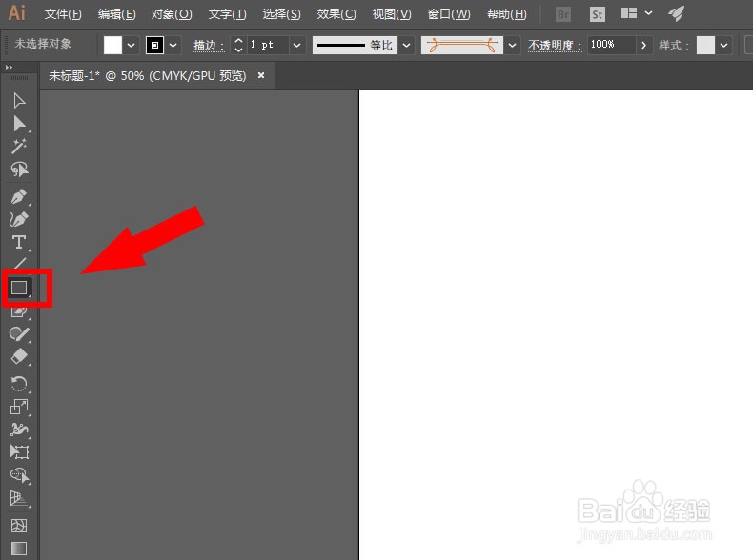Open the 编辑(E) menu

[116, 14]
